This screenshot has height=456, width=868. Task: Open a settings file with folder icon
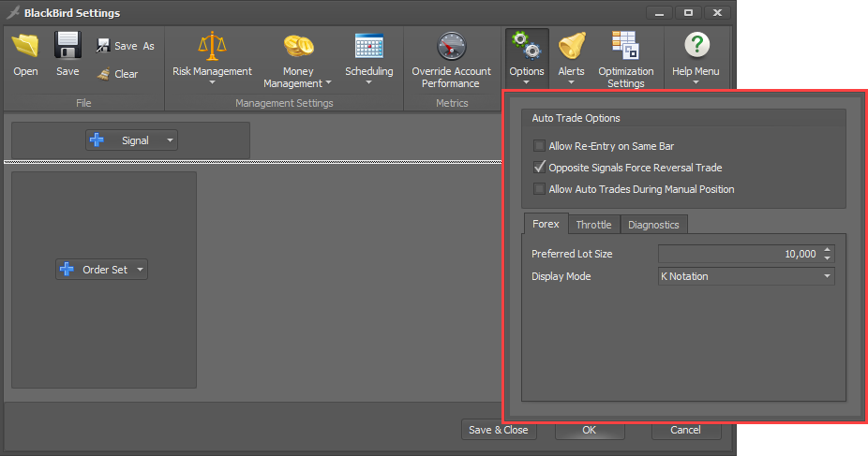(x=25, y=46)
